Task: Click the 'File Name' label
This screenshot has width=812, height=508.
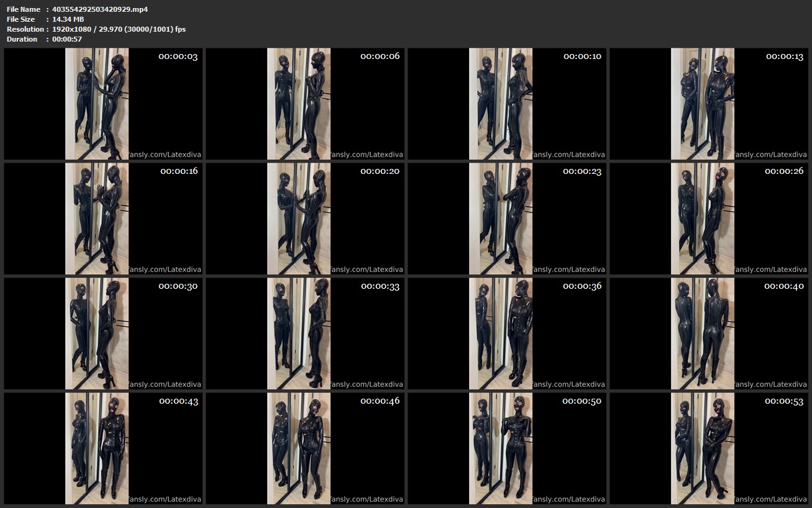Action: pyautogui.click(x=24, y=9)
